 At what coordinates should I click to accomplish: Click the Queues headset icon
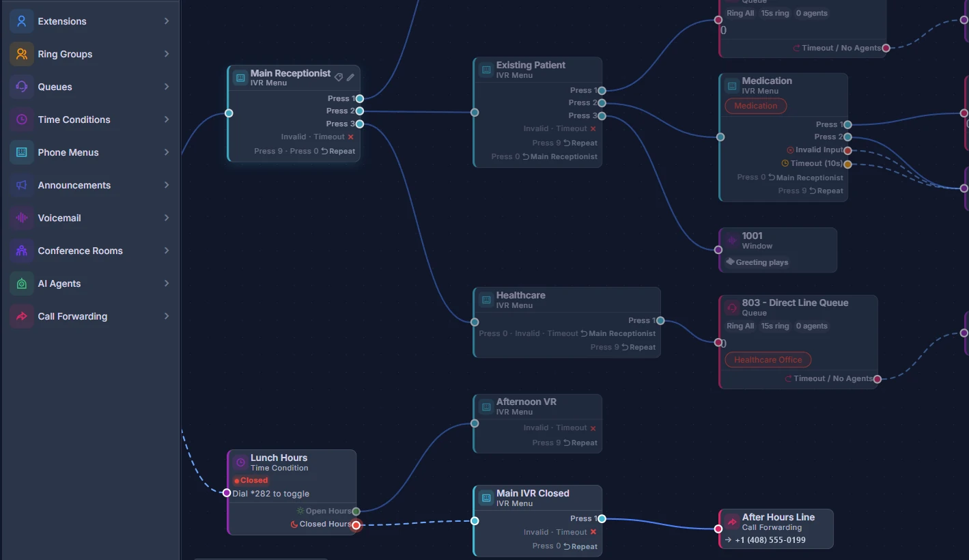click(x=22, y=87)
